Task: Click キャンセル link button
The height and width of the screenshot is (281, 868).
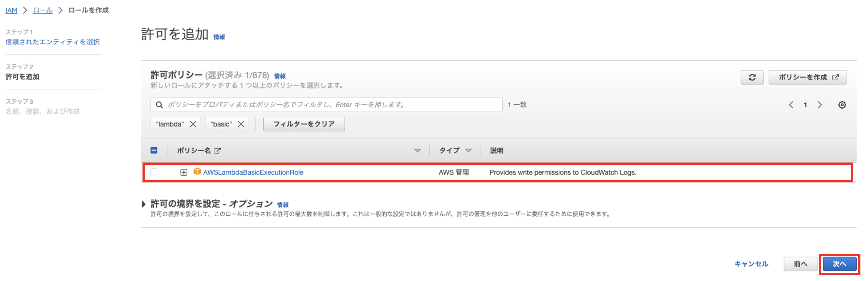Action: point(751,264)
